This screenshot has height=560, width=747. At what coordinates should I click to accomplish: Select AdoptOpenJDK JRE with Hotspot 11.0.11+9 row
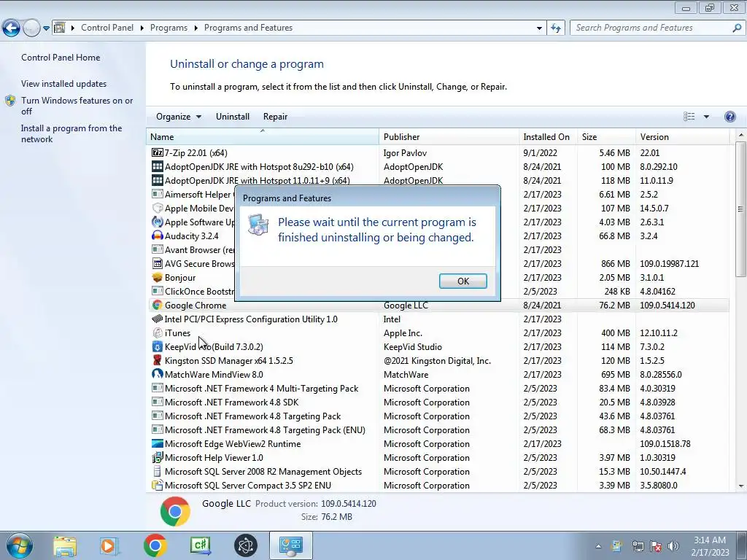[438, 180]
